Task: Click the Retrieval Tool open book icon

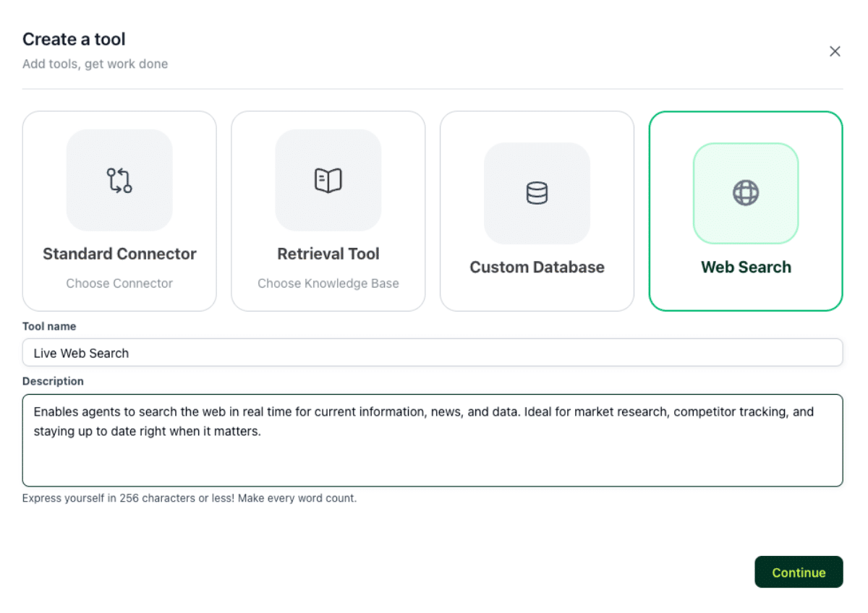Action: point(328,180)
